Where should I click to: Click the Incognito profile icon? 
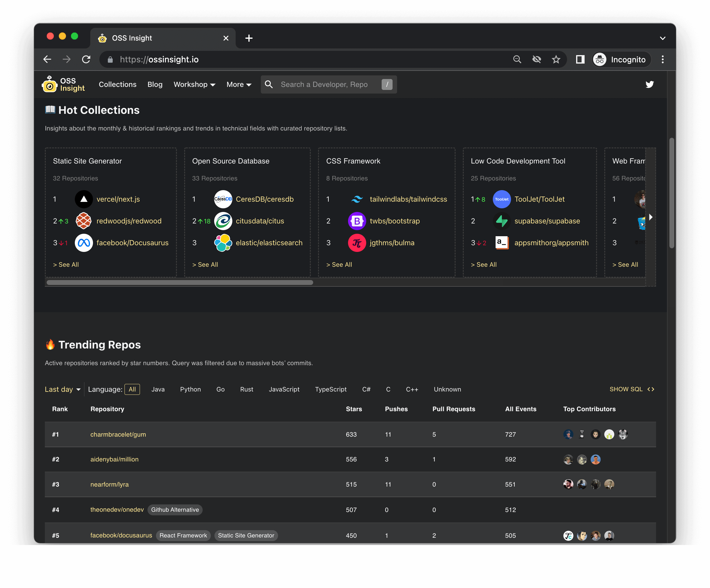tap(599, 59)
